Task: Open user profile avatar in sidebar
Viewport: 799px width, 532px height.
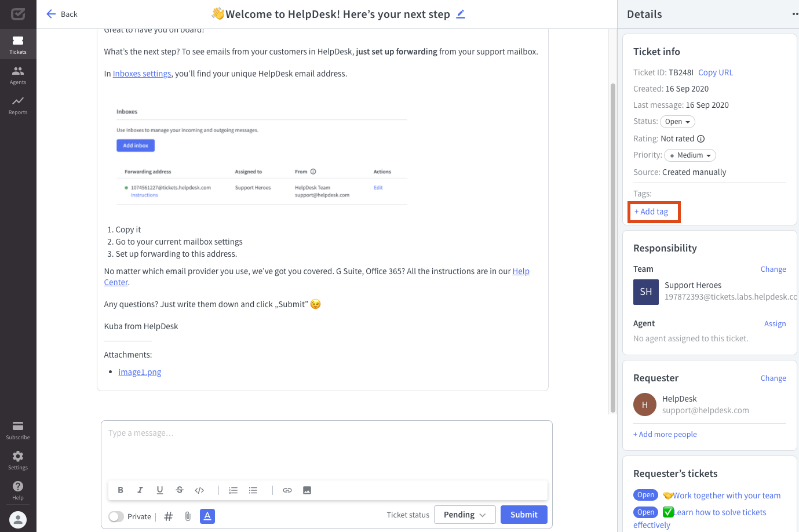Action: coord(18,520)
